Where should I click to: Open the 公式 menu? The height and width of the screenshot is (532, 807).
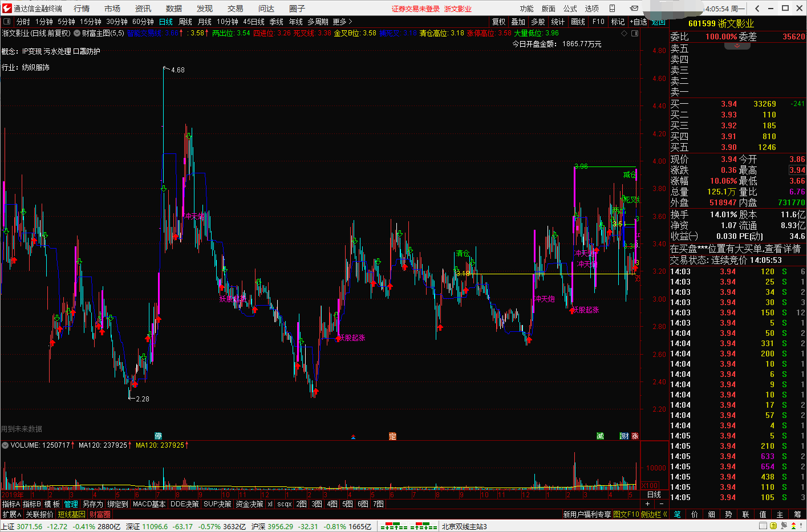pos(570,9)
